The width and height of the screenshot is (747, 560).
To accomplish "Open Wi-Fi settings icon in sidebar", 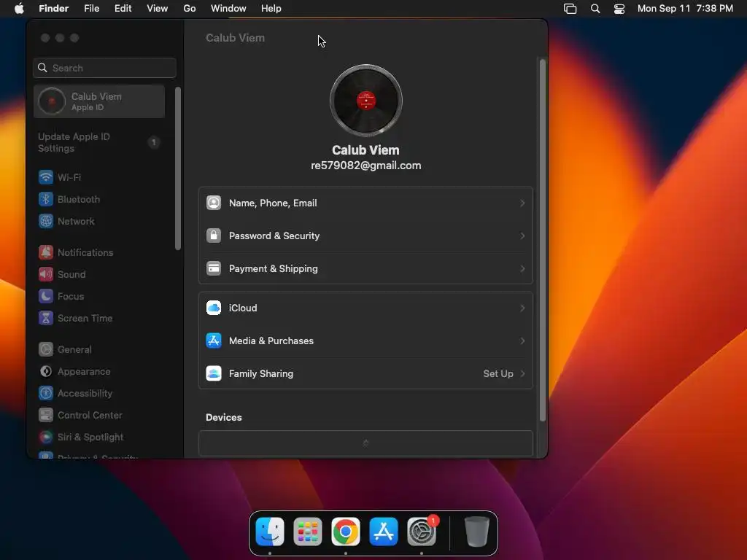I will point(46,177).
